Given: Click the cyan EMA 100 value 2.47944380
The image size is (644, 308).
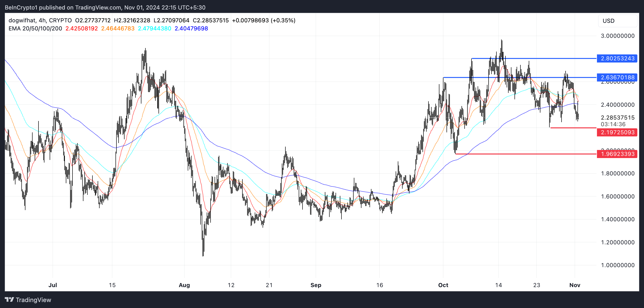Looking at the screenshot, I should pyautogui.click(x=154, y=29).
